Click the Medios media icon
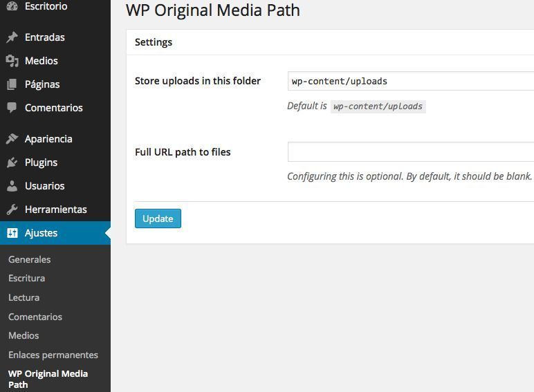 [12, 61]
